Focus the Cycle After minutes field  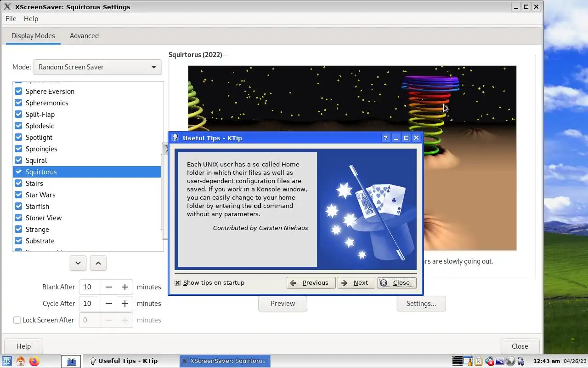(x=90, y=304)
